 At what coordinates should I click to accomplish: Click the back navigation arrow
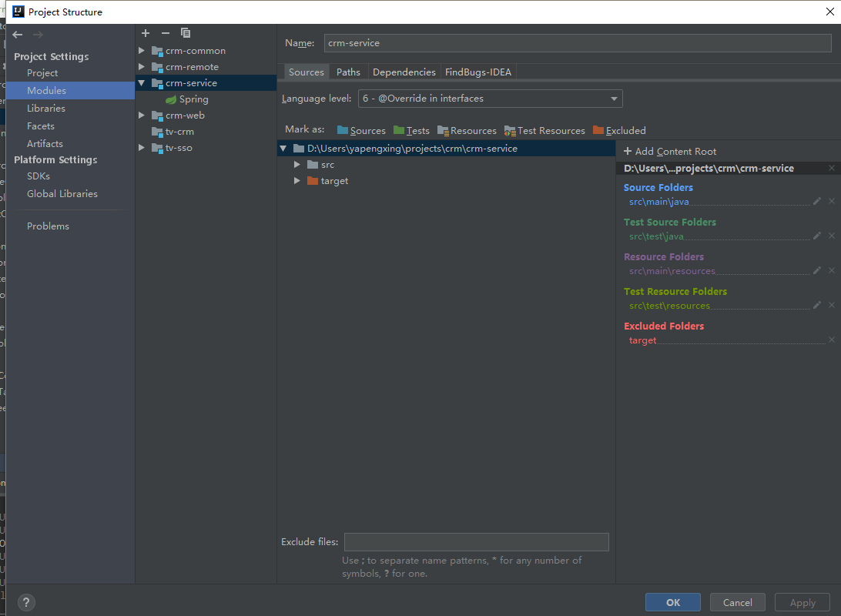coord(18,35)
